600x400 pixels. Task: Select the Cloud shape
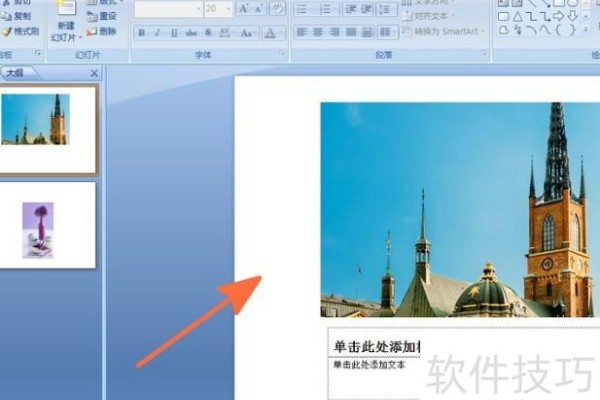(504, 30)
